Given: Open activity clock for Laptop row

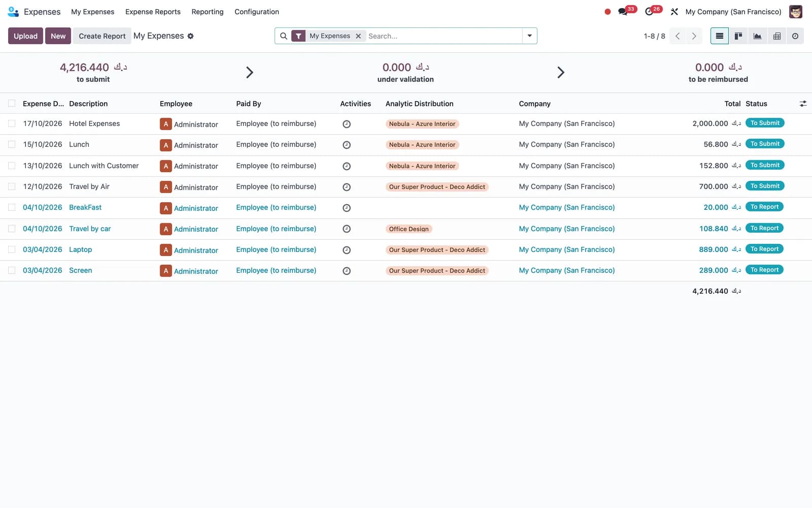Looking at the screenshot, I should tap(347, 250).
